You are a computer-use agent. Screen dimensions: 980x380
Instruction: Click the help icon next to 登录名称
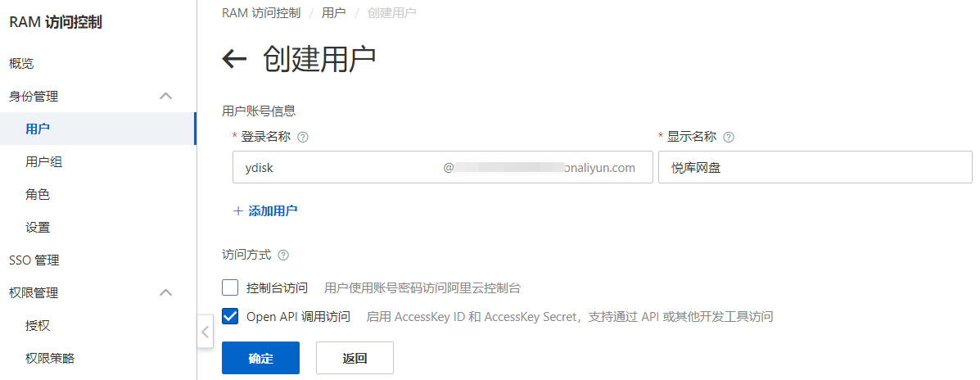303,138
